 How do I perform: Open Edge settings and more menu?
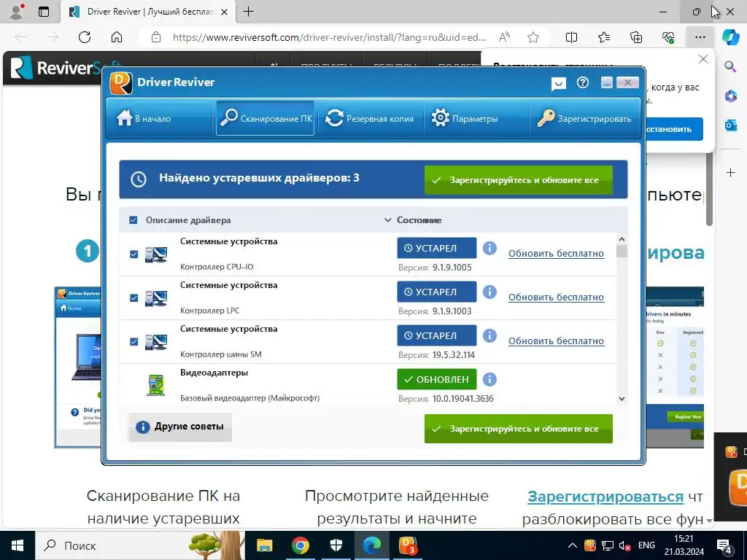tap(700, 37)
